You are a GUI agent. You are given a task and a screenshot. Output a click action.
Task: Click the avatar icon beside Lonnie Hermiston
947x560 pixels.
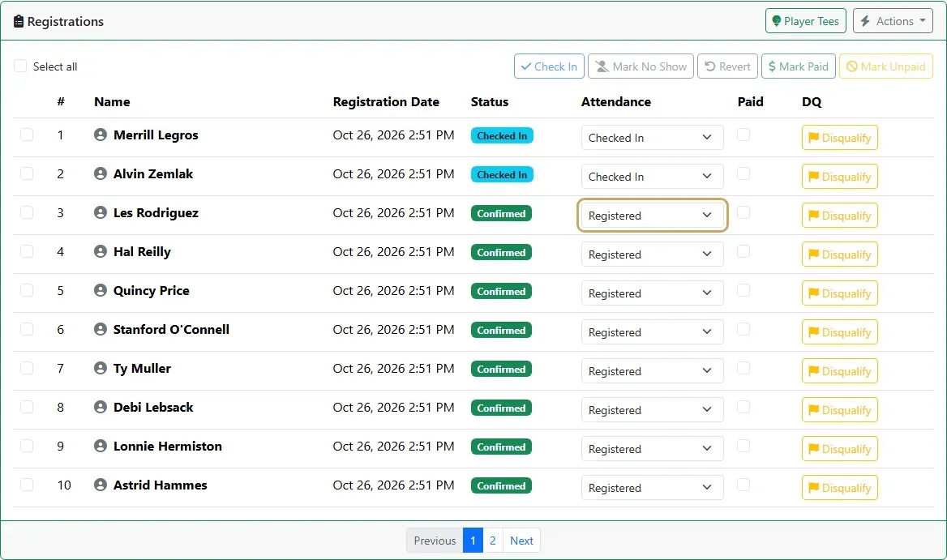[101, 446]
